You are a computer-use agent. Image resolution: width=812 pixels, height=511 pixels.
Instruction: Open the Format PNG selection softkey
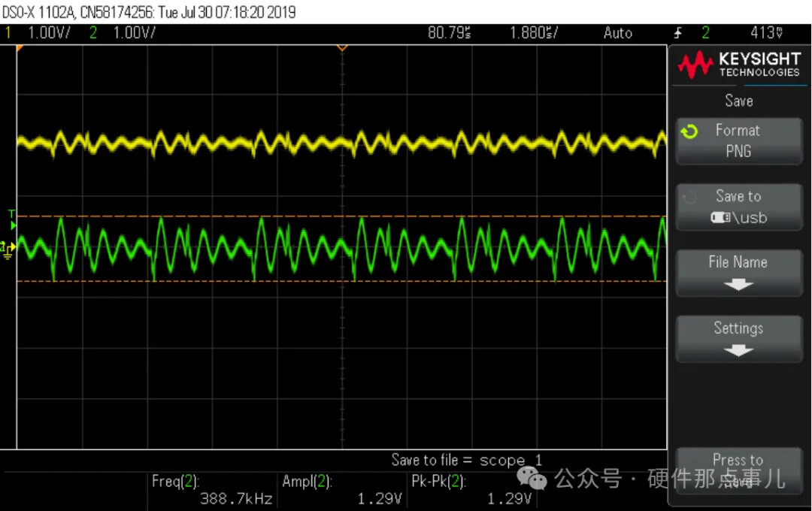click(738, 141)
